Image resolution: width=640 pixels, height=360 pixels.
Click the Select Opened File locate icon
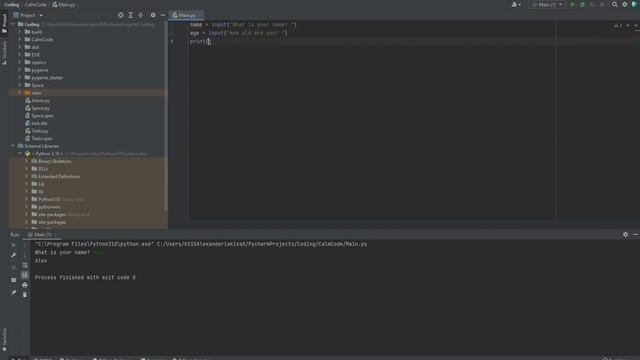120,15
